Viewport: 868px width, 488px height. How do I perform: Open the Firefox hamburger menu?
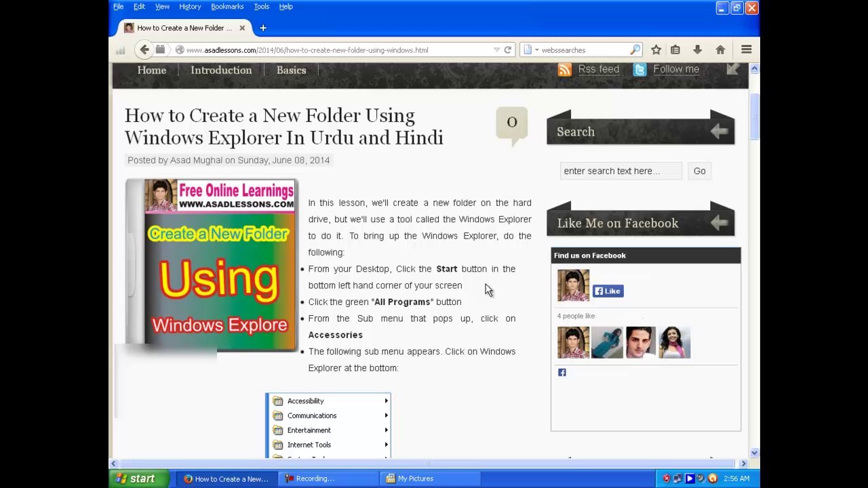[x=747, y=49]
